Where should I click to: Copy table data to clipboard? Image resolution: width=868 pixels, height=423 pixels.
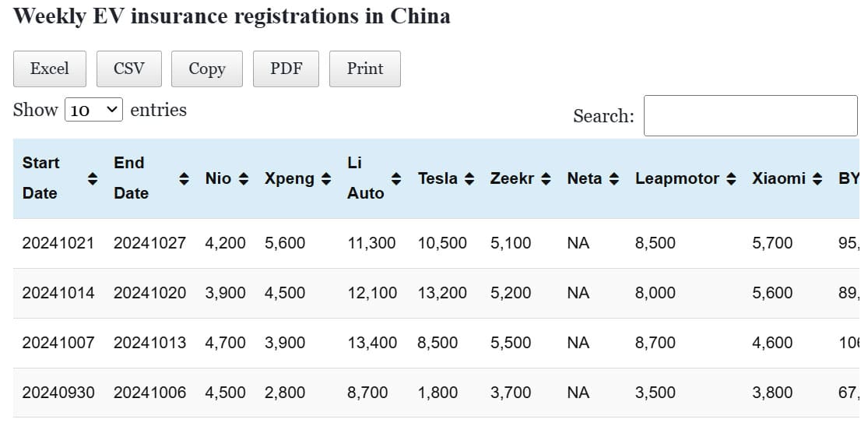coord(207,69)
